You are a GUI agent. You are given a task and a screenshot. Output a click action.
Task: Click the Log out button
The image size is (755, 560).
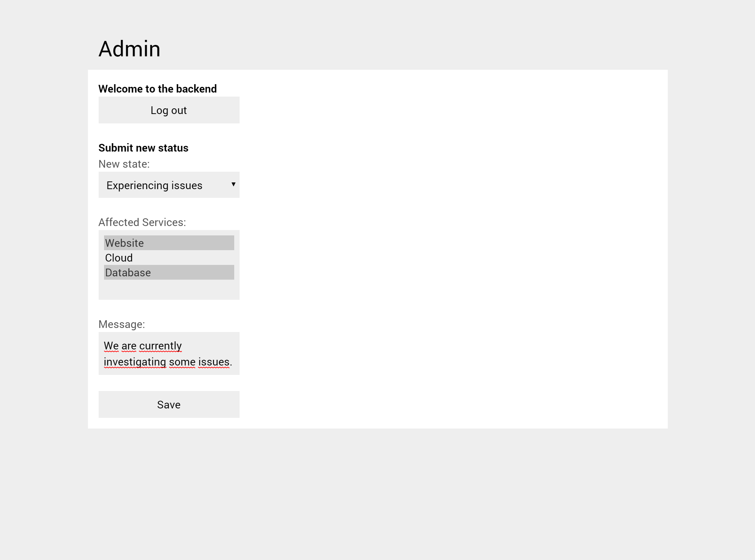(169, 110)
